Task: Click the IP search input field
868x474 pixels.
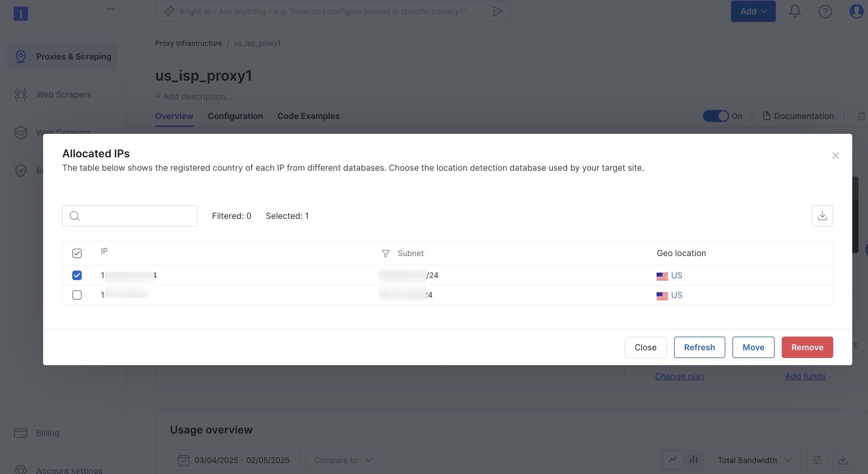Action: tap(135, 216)
